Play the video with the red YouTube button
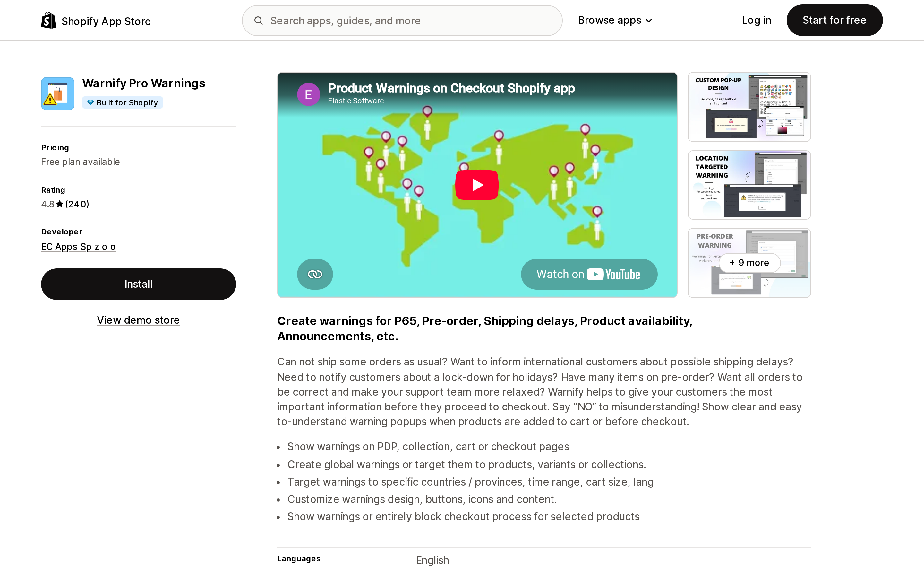The height and width of the screenshot is (578, 924). [x=476, y=185]
